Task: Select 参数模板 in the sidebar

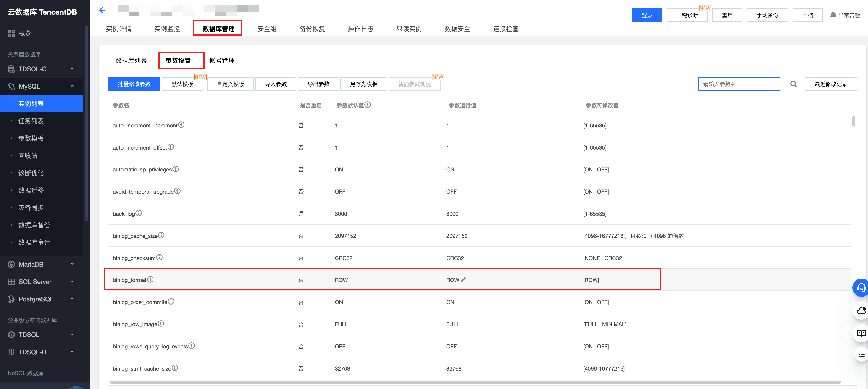Action: point(31,138)
